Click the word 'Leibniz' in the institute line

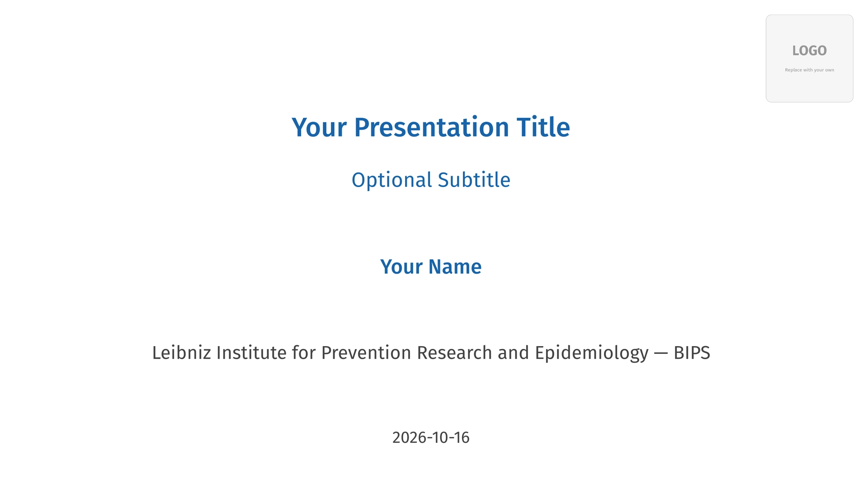pyautogui.click(x=181, y=352)
